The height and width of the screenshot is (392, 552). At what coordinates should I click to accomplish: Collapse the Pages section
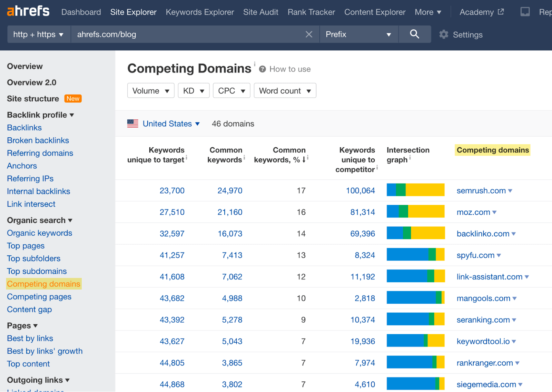point(22,325)
